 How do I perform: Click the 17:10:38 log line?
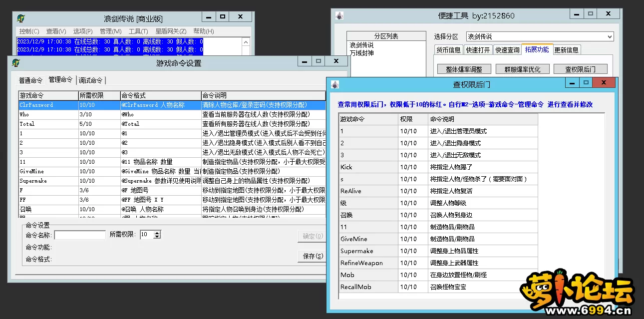click(x=110, y=50)
